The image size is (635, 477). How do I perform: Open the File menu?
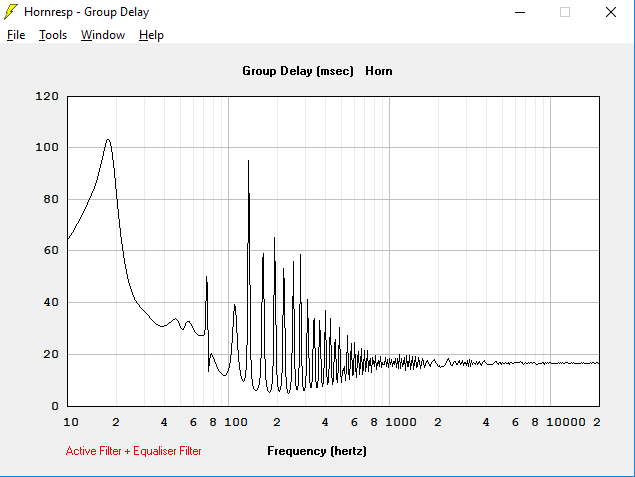point(16,35)
